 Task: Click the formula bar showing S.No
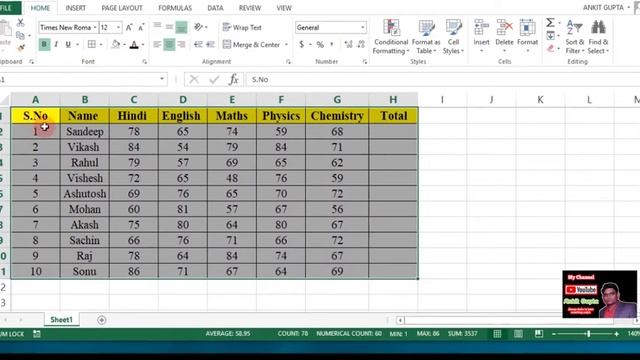pyautogui.click(x=443, y=79)
